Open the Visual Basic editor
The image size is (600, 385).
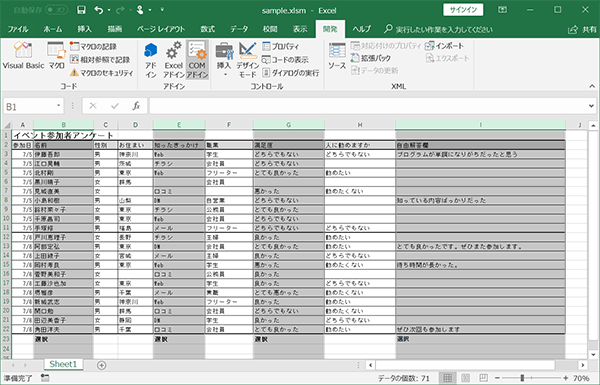point(23,56)
